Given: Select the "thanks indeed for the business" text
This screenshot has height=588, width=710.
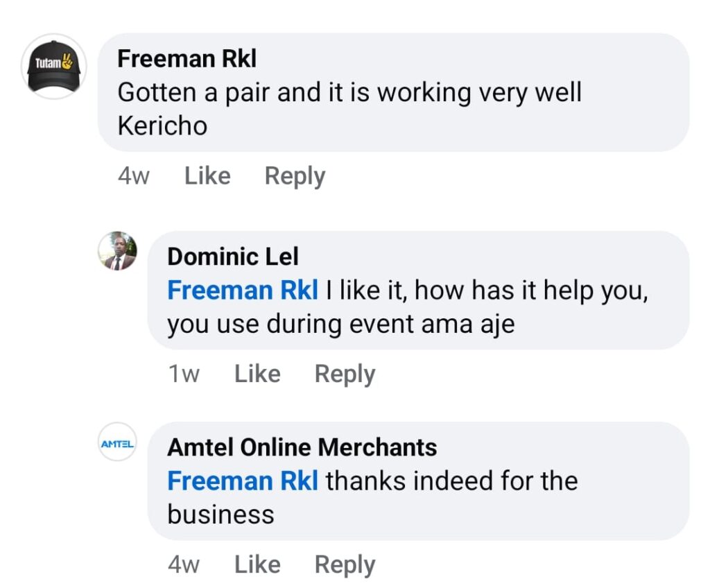Looking at the screenshot, I should tap(451, 481).
